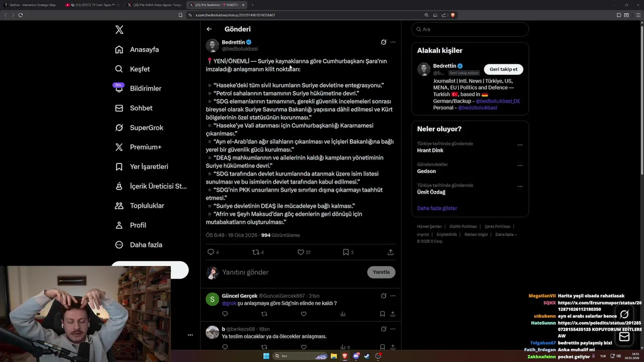
Task: Like Bedrettin's post with 27 likes
Action: pos(301,252)
